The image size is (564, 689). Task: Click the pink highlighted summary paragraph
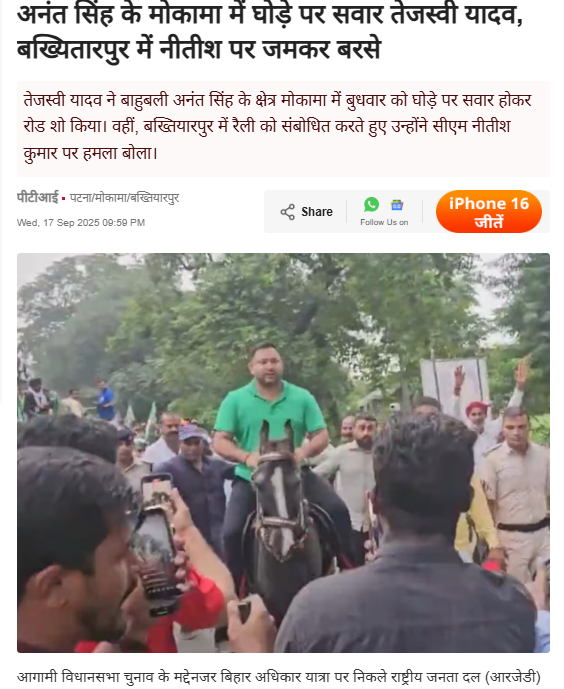[x=283, y=129]
